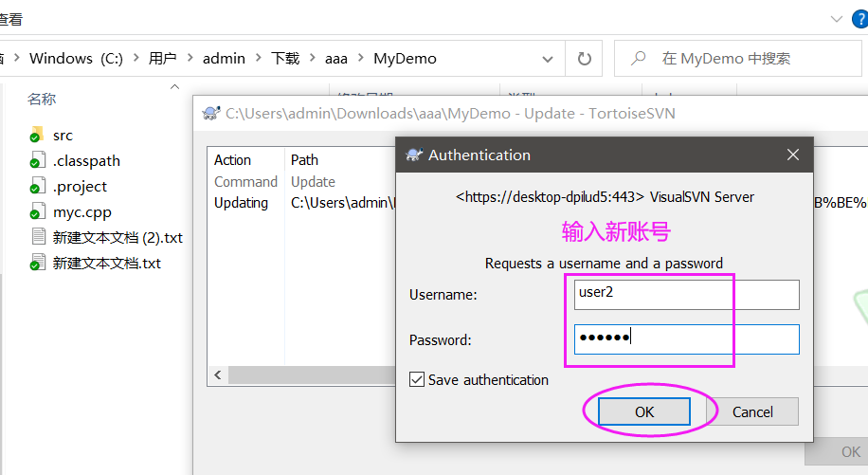
Task: Click MyDemo breadcrumb segment
Action: pyautogui.click(x=405, y=58)
